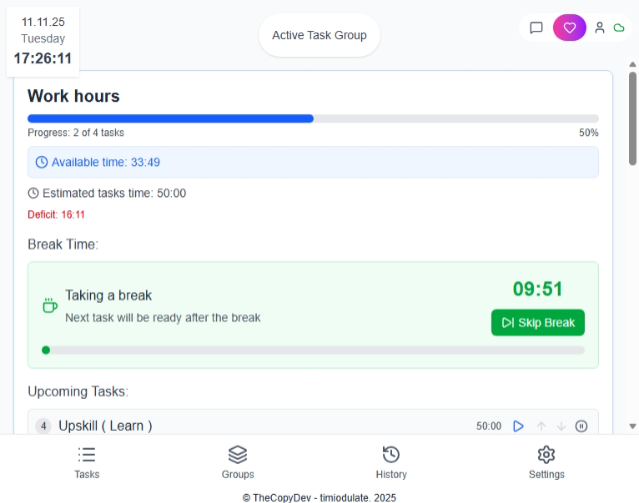Click the Taking a break title
This screenshot has height=503, width=639.
pos(108,295)
